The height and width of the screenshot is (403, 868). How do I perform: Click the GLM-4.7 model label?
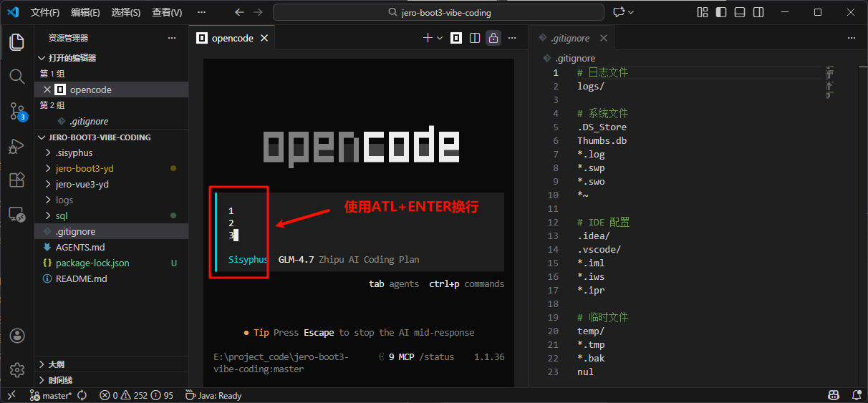[296, 259]
